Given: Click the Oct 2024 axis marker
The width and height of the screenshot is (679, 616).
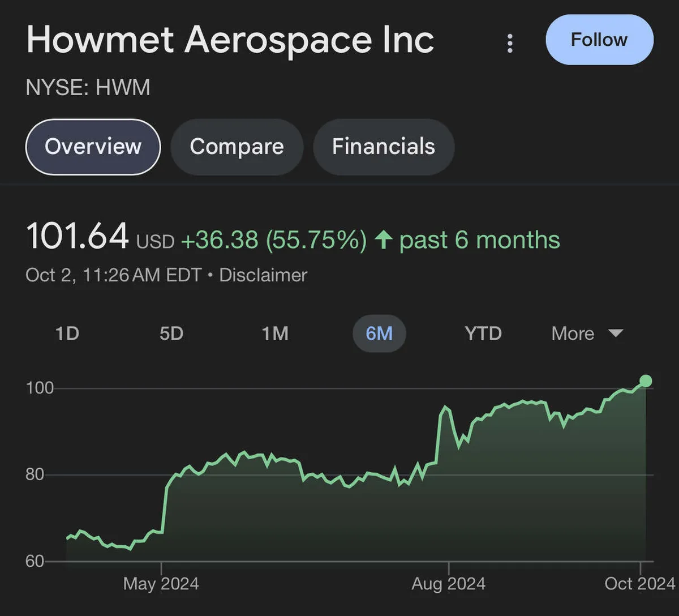Looking at the screenshot, I should coord(639,584).
